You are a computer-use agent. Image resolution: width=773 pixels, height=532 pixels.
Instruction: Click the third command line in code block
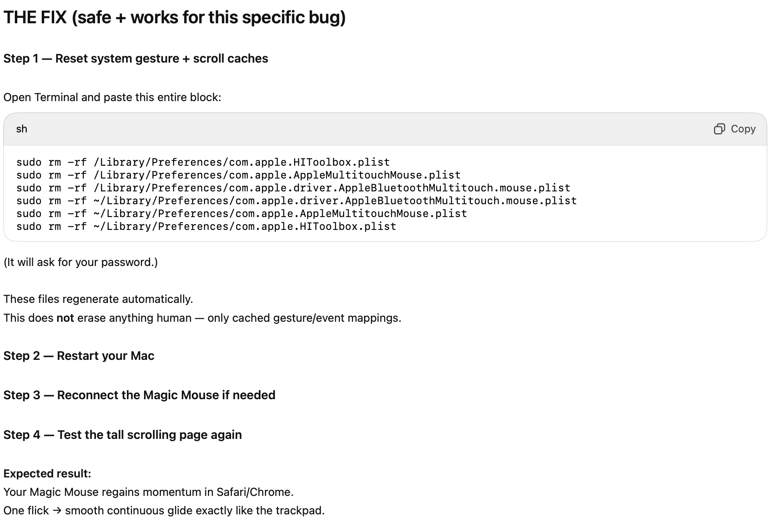click(293, 188)
